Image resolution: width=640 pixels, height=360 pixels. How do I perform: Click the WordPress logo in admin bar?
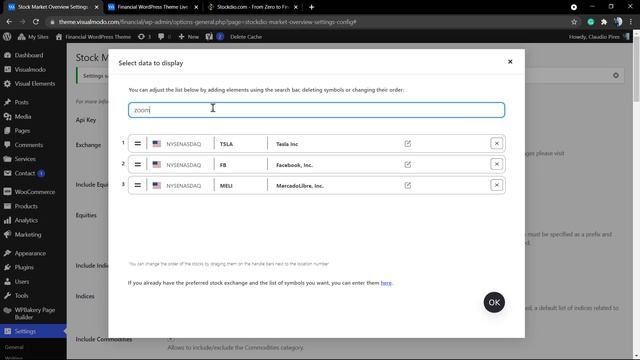pyautogui.click(x=7, y=36)
